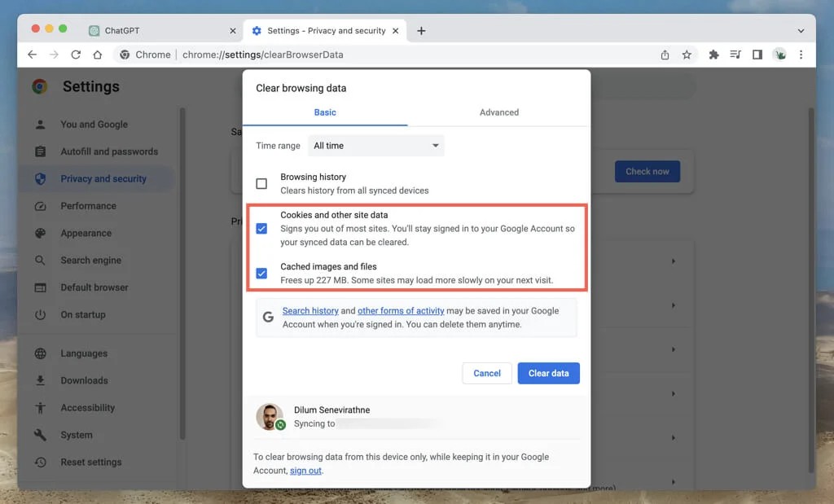Click the bookmark star in the address bar
Screen dimensions: 834x504
coord(687,55)
